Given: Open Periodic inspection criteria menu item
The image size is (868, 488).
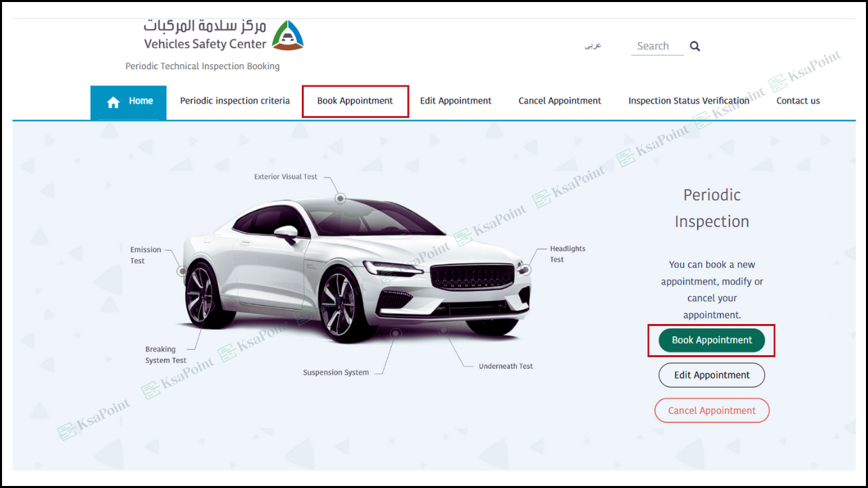Looking at the screenshot, I should point(235,101).
